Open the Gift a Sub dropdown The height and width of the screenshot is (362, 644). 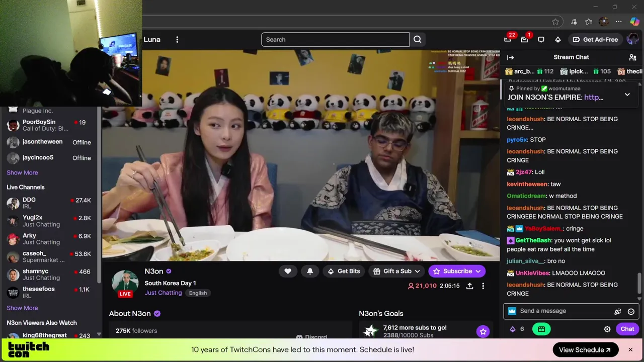pyautogui.click(x=396, y=271)
